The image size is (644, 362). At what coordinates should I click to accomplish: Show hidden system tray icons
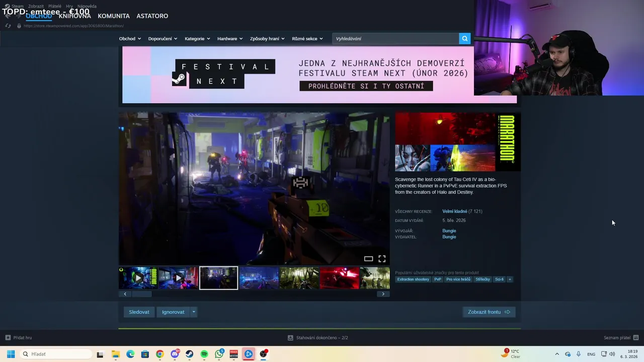(x=557, y=354)
